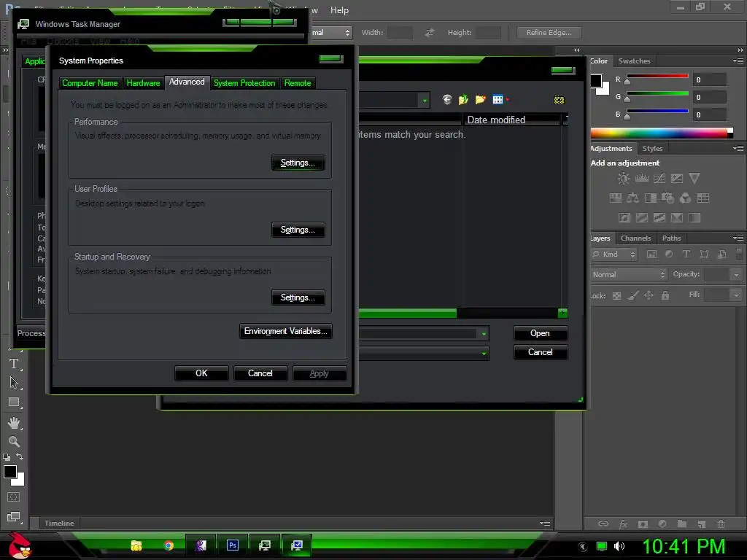Open the Color panel options menu

[x=738, y=61]
